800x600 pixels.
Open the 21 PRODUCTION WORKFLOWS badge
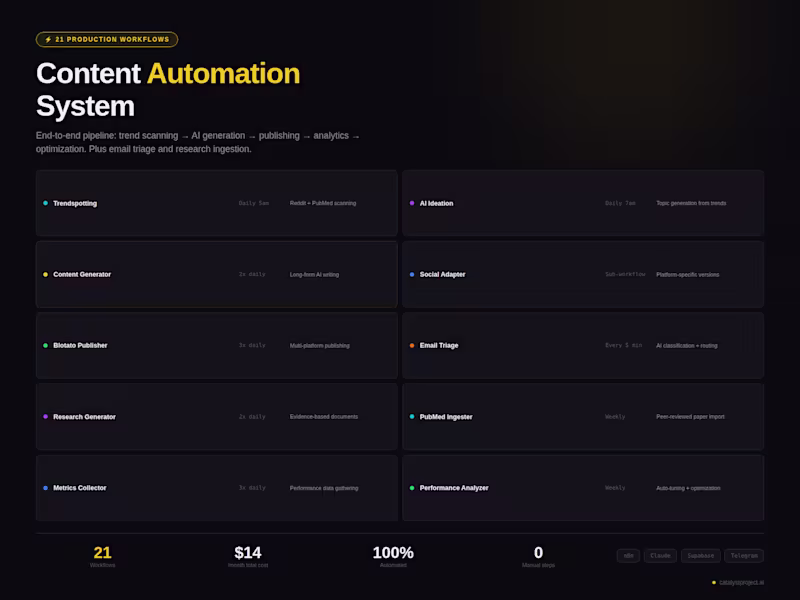click(x=105, y=39)
